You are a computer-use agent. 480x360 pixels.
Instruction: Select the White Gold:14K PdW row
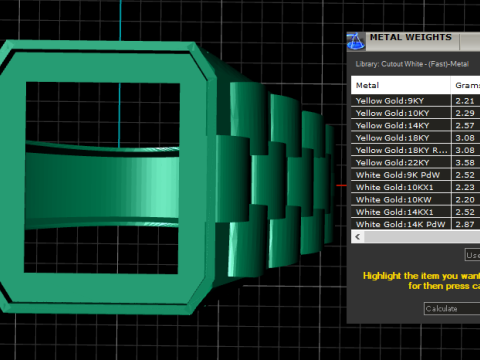(x=415, y=224)
